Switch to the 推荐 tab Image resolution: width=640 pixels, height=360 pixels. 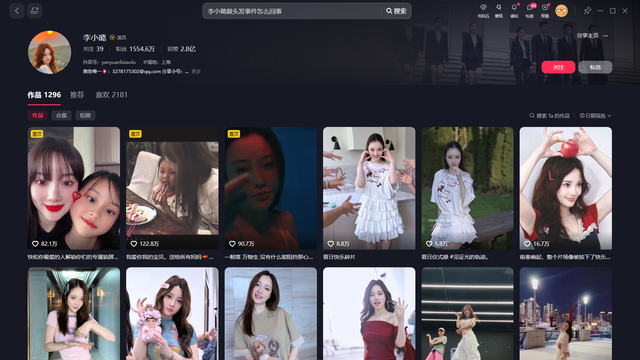pos(77,95)
